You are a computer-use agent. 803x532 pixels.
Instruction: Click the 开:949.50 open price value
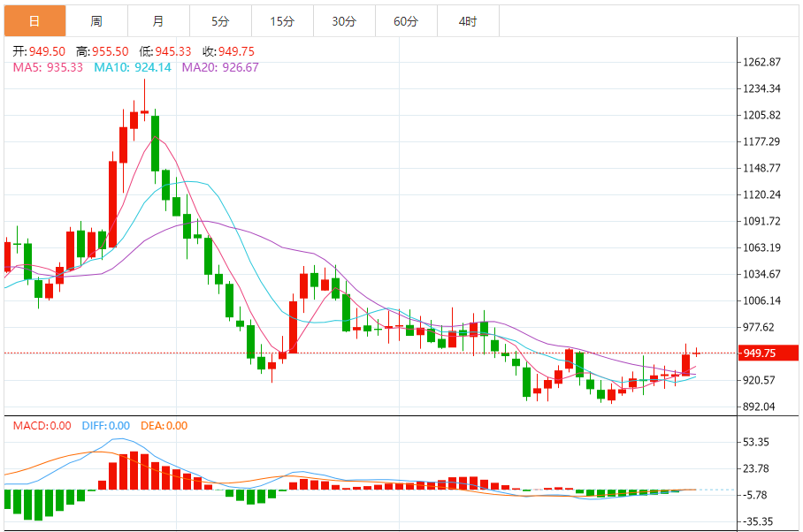pyautogui.click(x=39, y=51)
